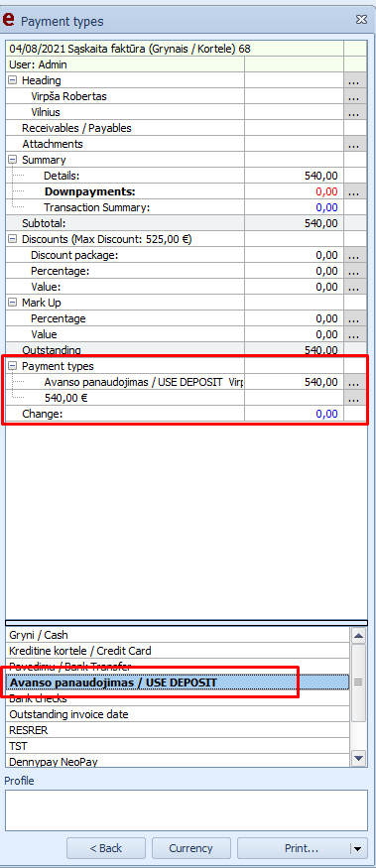
Task: Open ellipsis button for discount Percentage
Action: point(354,271)
